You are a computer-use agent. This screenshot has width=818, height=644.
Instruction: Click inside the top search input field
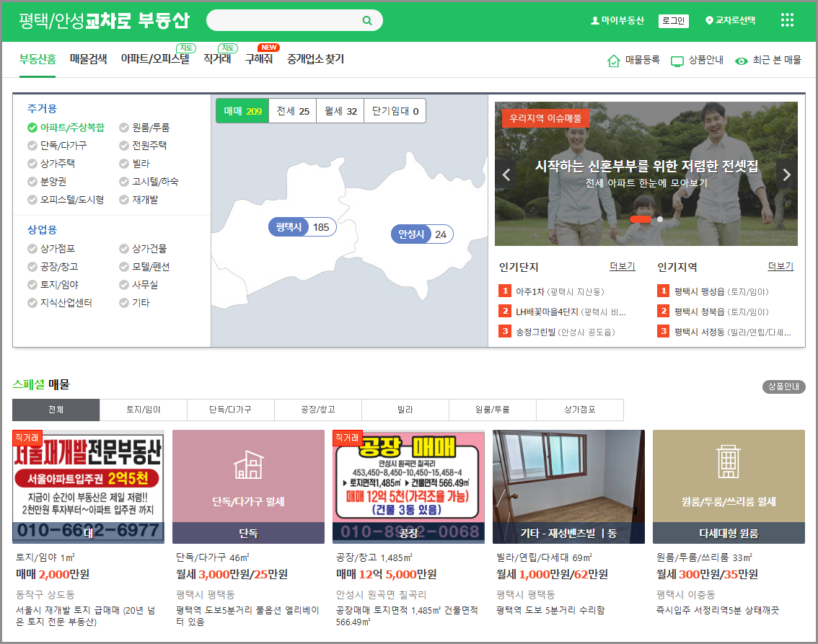click(x=289, y=20)
